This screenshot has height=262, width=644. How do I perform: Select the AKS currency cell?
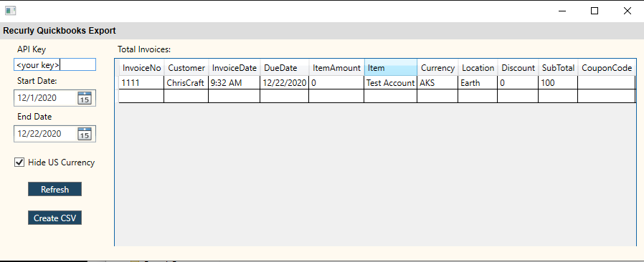(x=437, y=83)
